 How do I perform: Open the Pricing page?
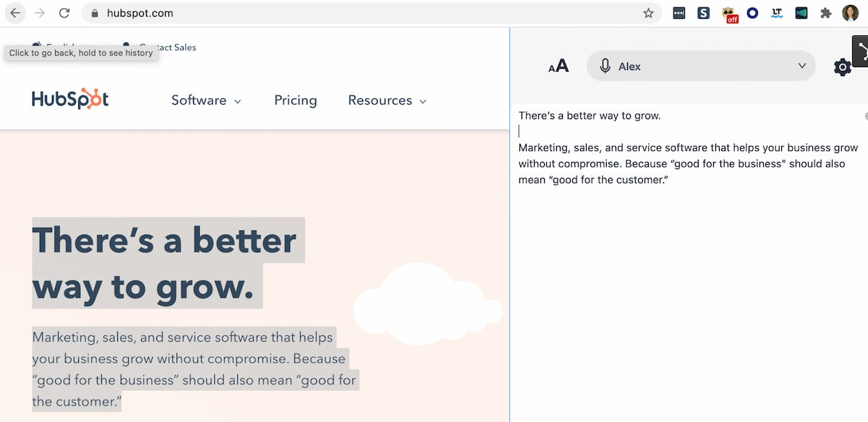tap(295, 100)
